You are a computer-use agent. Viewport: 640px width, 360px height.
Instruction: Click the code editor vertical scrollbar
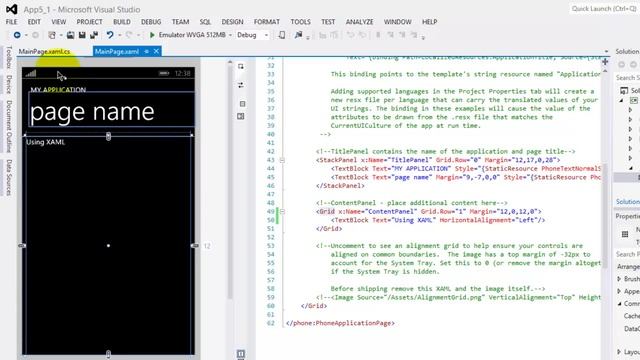pos(605,216)
